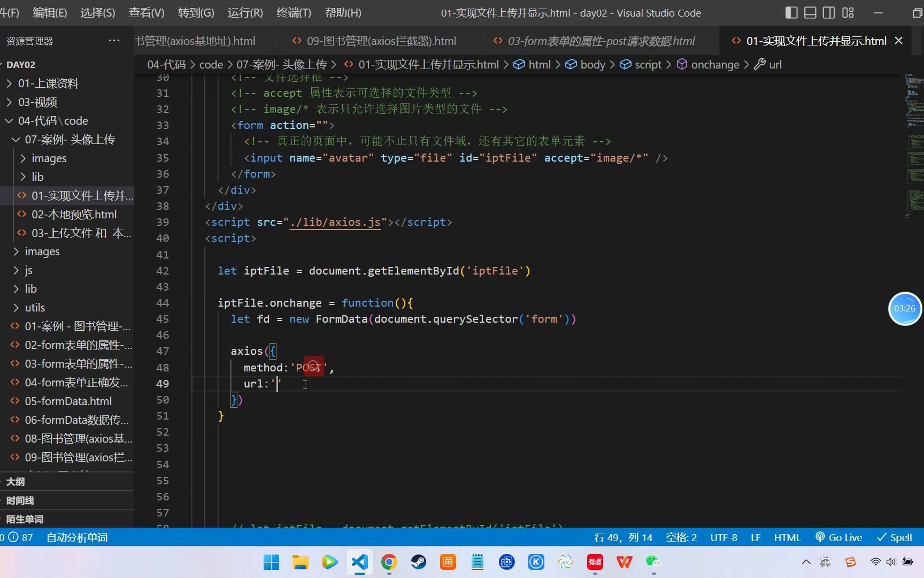Expand the 时间线 timeline section
Screen dimensions: 924x578
(20, 500)
